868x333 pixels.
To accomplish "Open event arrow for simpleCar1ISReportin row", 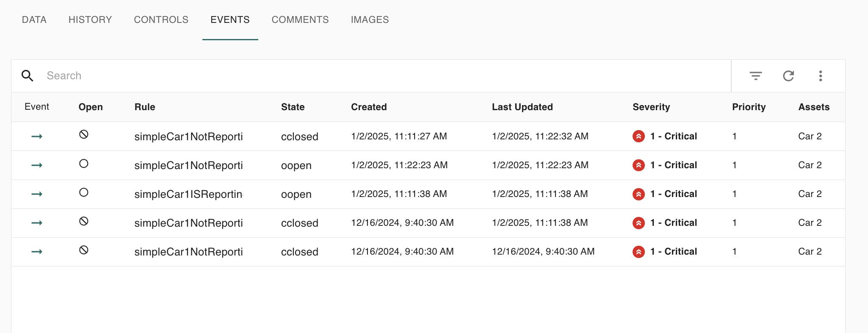I will coord(37,194).
